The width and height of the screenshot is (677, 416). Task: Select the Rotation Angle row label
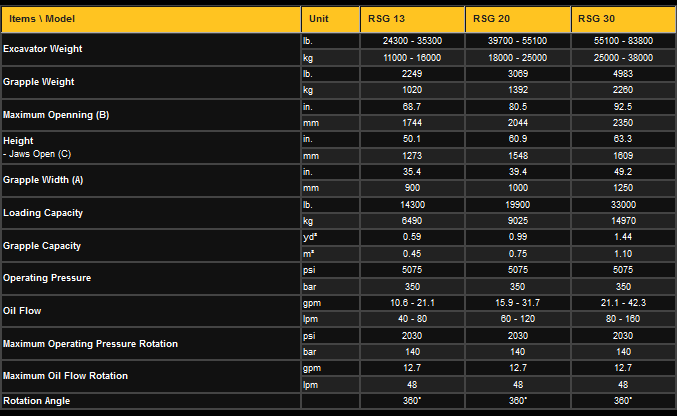[37, 402]
